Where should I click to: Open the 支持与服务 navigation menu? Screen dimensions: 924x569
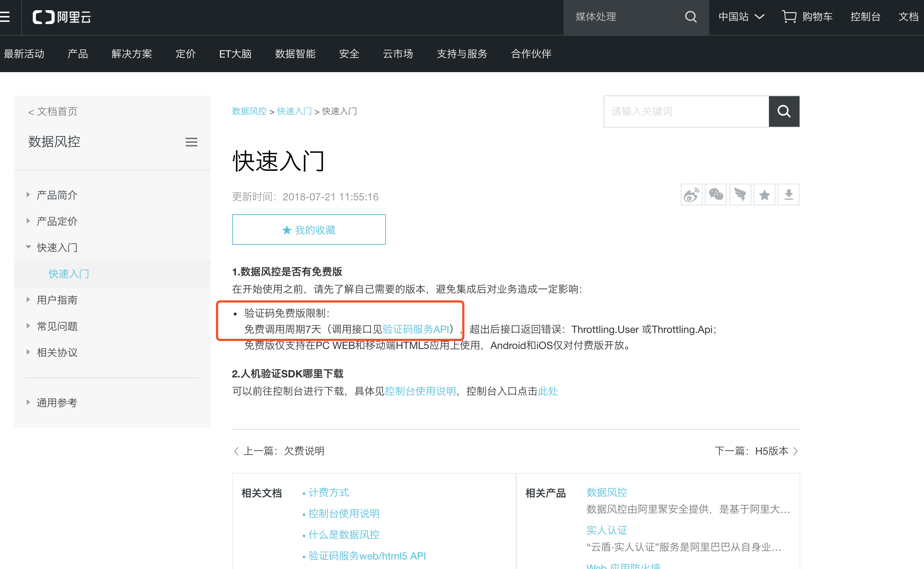[462, 54]
